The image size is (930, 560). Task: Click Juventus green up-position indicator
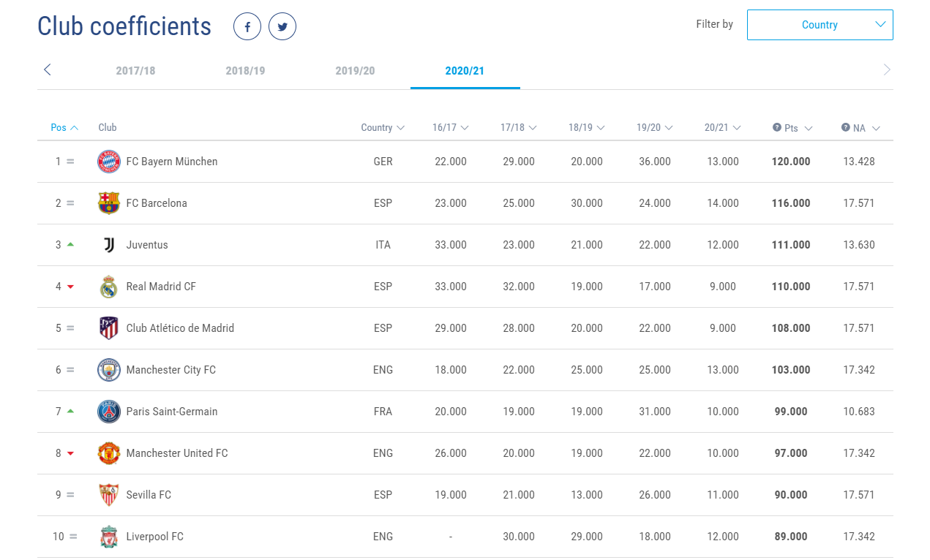70,245
